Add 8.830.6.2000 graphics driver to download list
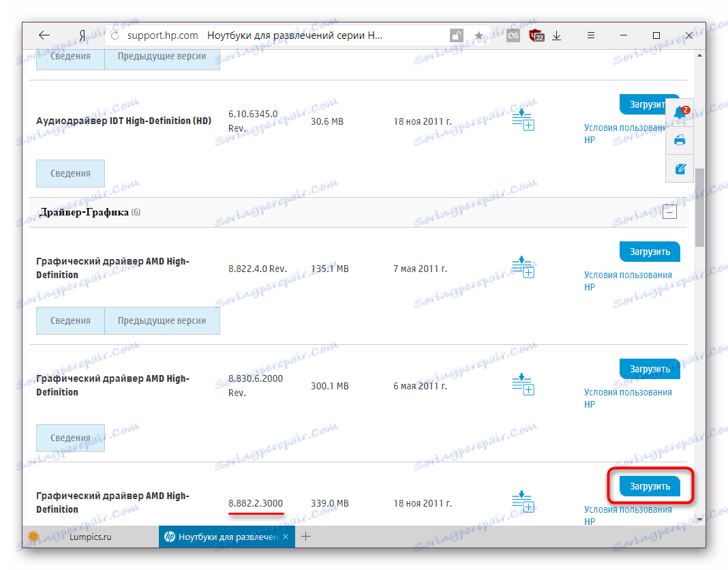728x570 pixels. (x=523, y=384)
